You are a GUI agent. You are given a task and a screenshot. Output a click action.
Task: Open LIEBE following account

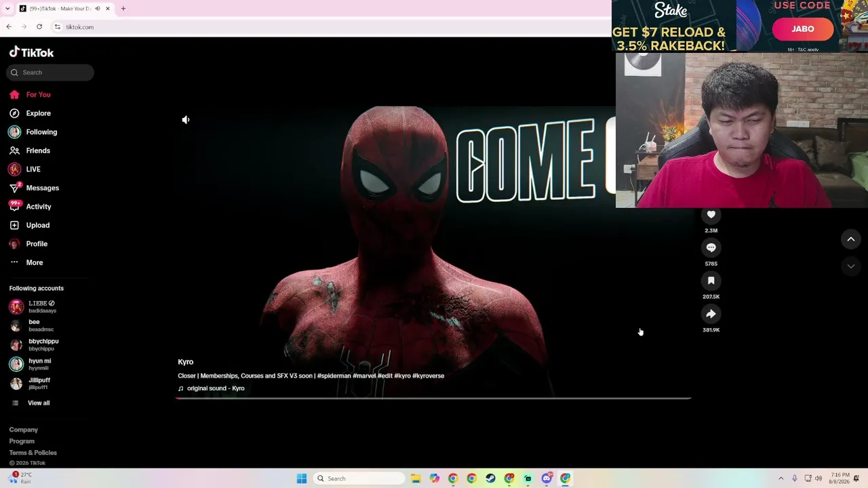tap(33, 306)
